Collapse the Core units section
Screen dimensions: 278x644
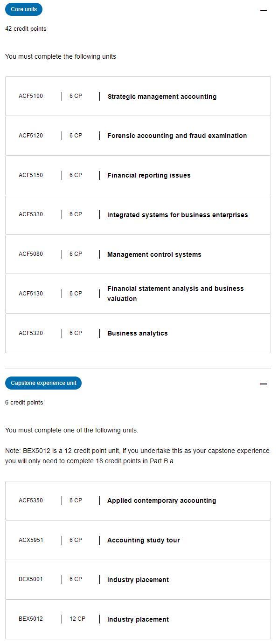tap(264, 10)
